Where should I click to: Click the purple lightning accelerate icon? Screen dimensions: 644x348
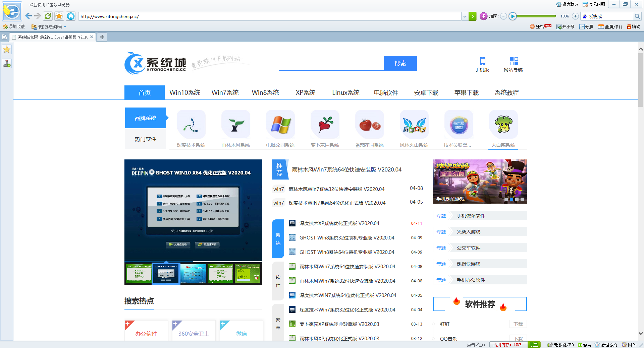pos(483,16)
